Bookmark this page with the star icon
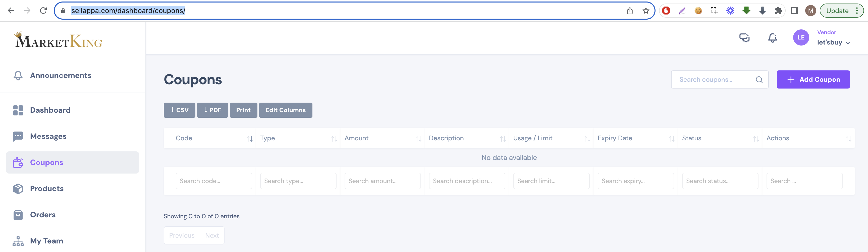 [x=646, y=11]
